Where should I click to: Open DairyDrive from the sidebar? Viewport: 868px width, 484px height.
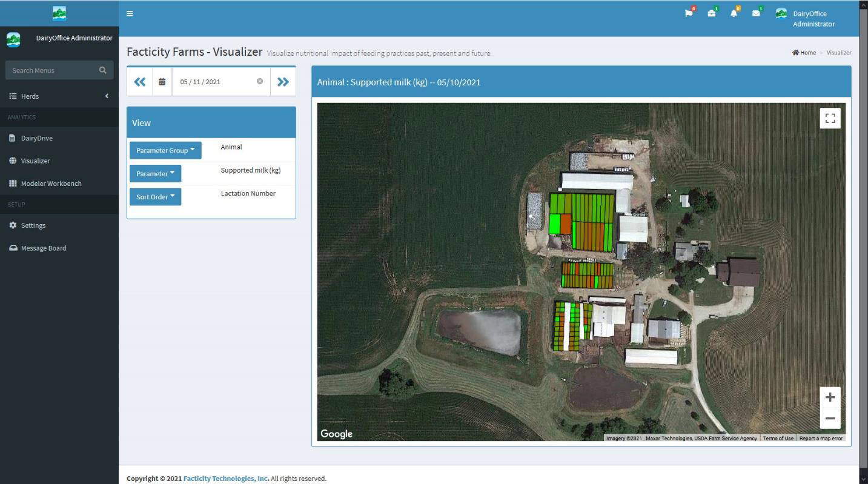37,138
